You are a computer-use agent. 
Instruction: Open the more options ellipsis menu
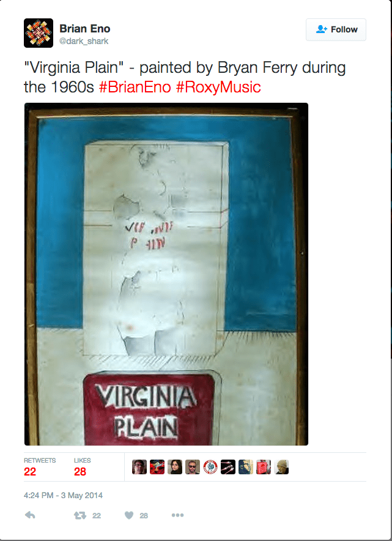tap(177, 515)
